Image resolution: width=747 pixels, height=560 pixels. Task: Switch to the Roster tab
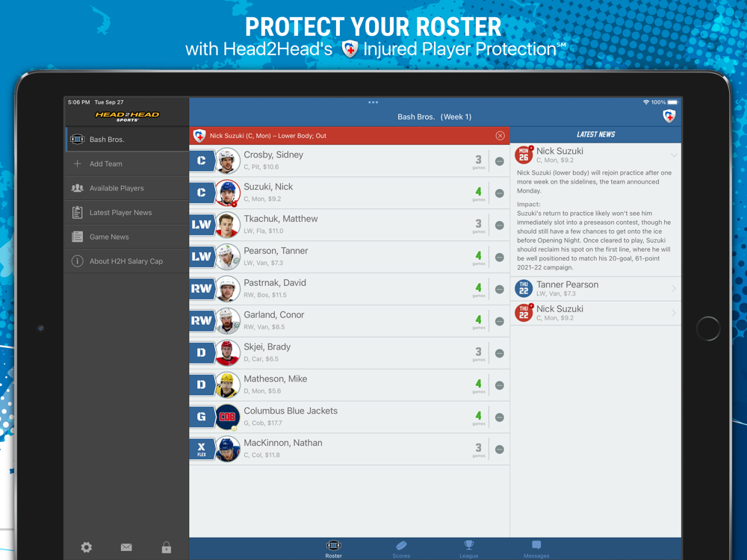tap(333, 549)
